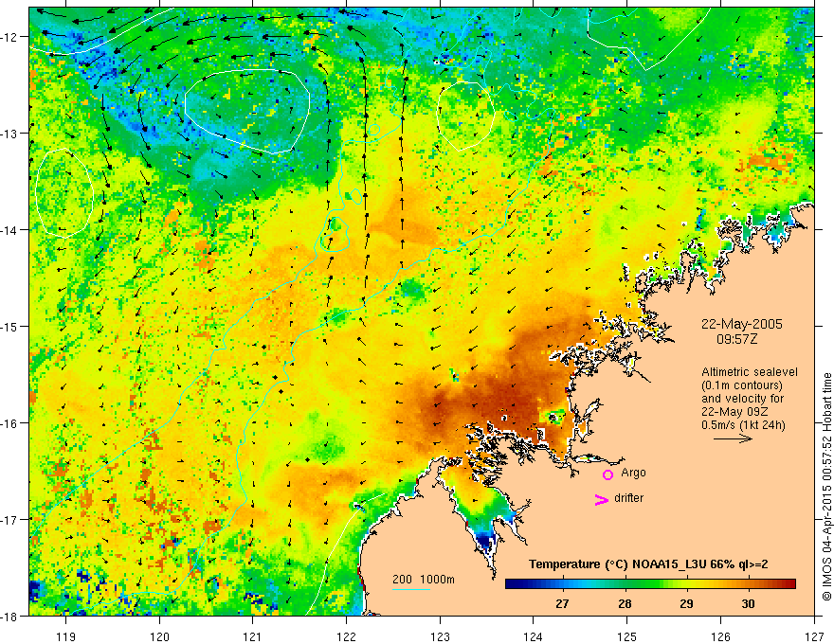Click the "(0.1m contours)" text line
The height and width of the screenshot is (644, 834).
pos(742,385)
